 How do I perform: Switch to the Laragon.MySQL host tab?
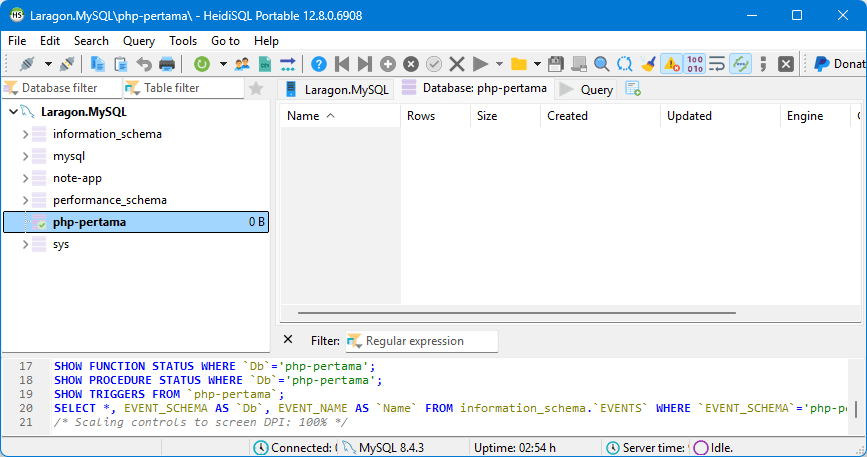click(x=337, y=90)
